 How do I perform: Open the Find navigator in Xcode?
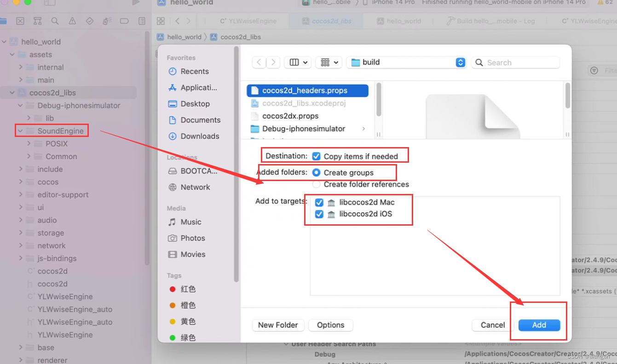point(55,21)
